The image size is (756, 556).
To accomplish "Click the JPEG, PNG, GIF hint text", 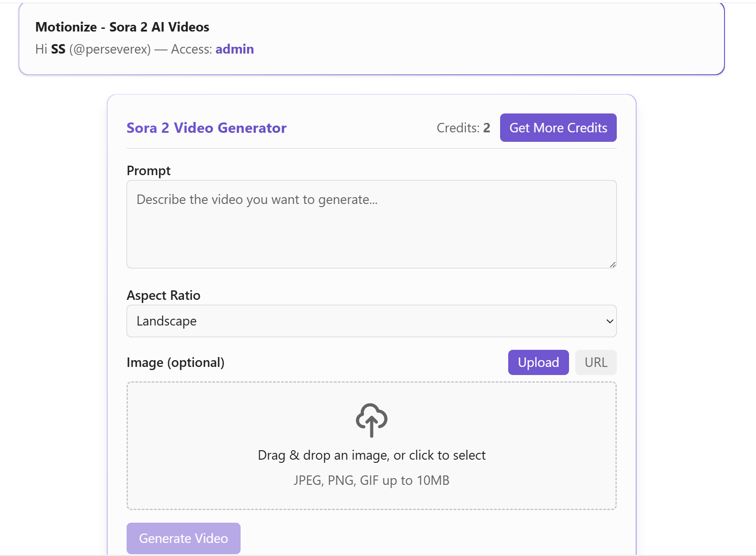I will [371, 480].
